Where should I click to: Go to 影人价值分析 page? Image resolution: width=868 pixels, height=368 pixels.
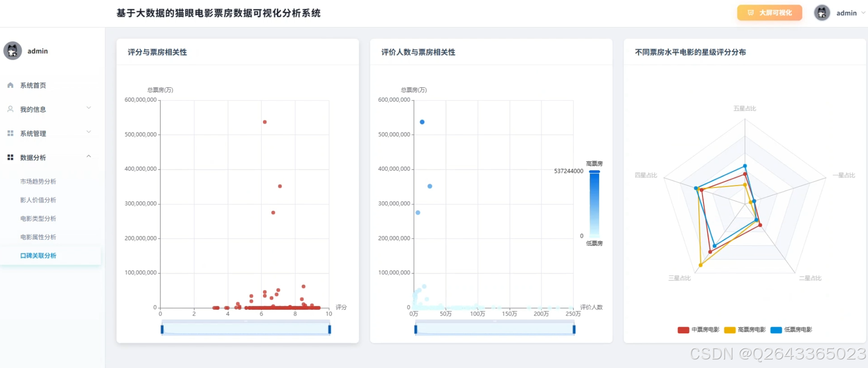point(38,200)
